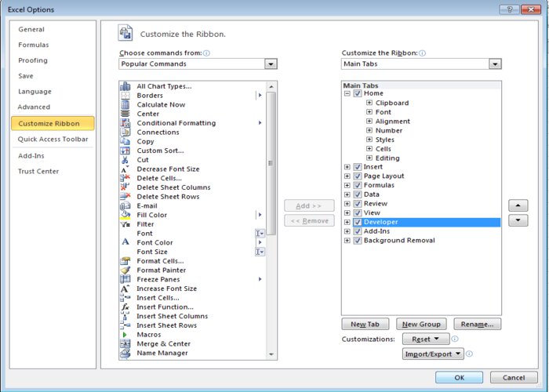The width and height of the screenshot is (549, 392).
Task: Click the Merge & Center icon
Action: pos(125,343)
